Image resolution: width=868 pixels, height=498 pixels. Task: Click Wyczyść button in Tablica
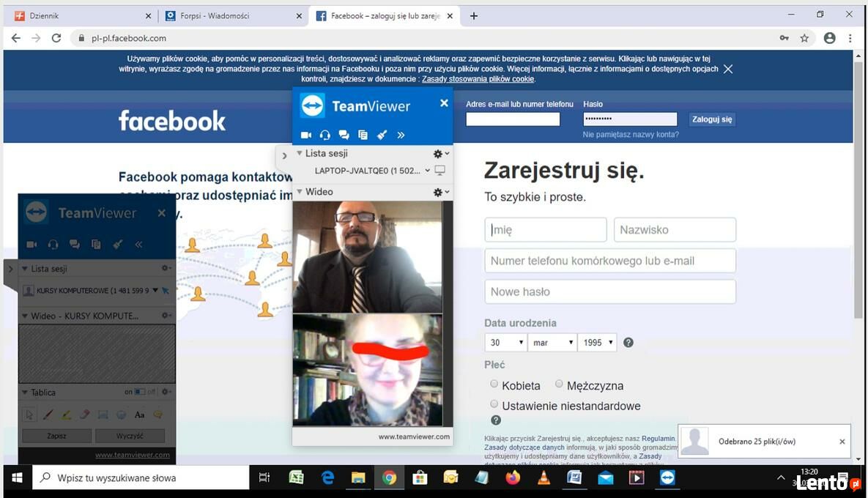[x=130, y=436]
